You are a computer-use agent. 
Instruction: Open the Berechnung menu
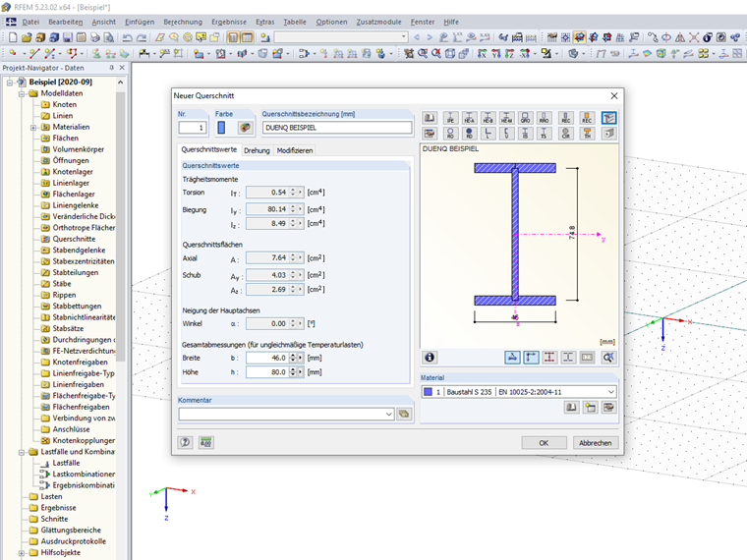coord(183,22)
